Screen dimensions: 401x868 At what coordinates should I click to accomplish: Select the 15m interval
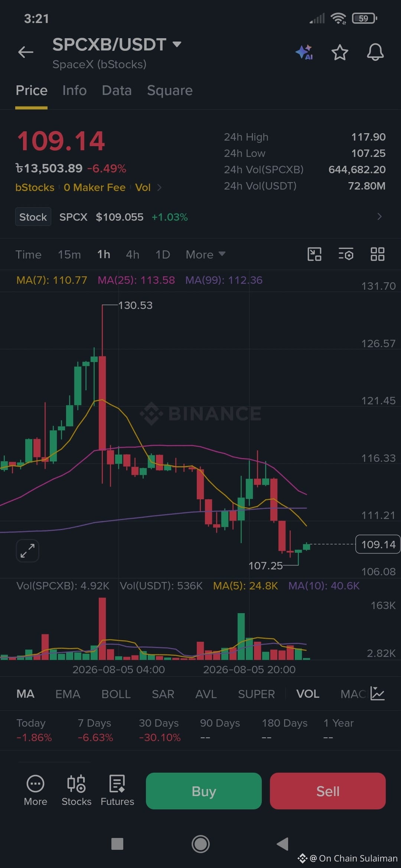pyautogui.click(x=69, y=254)
